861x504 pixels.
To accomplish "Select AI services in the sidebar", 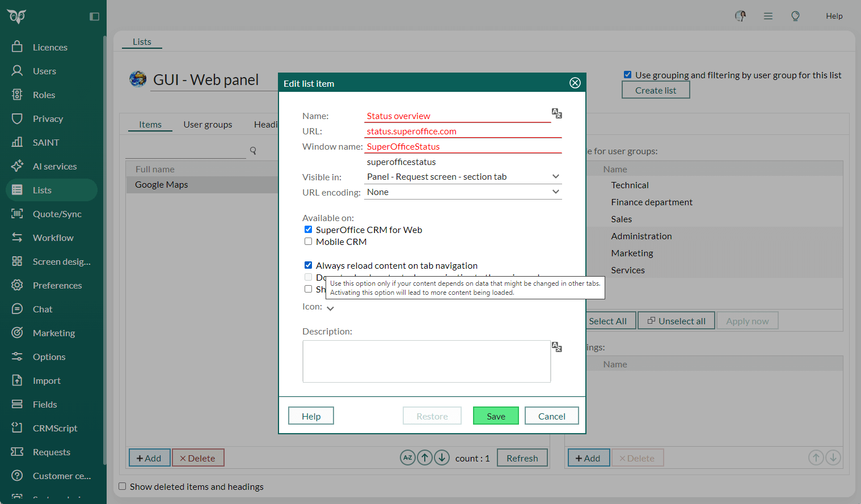I will click(x=54, y=166).
